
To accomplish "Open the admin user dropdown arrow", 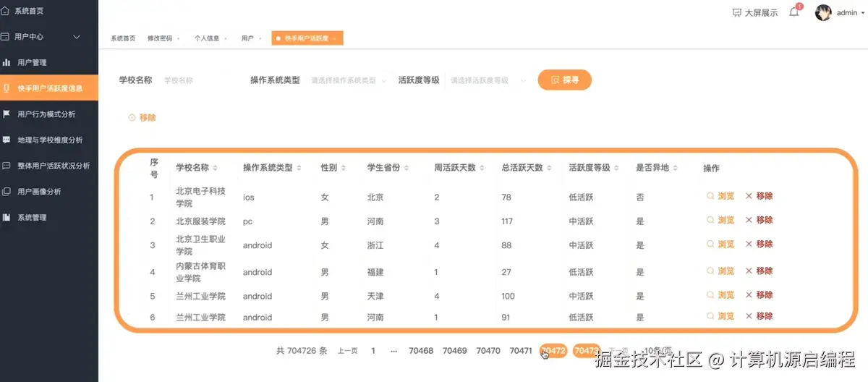I will pyautogui.click(x=862, y=12).
